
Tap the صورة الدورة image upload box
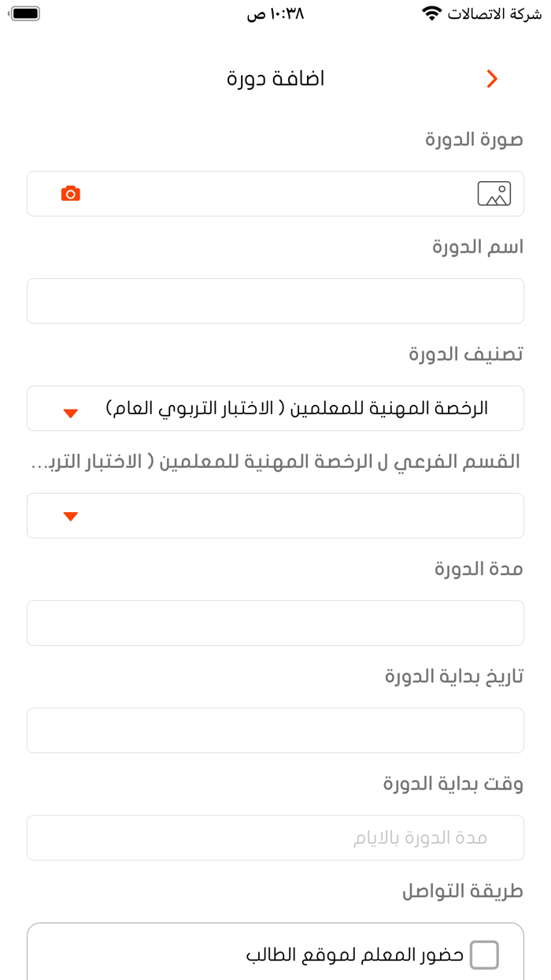coord(275,194)
